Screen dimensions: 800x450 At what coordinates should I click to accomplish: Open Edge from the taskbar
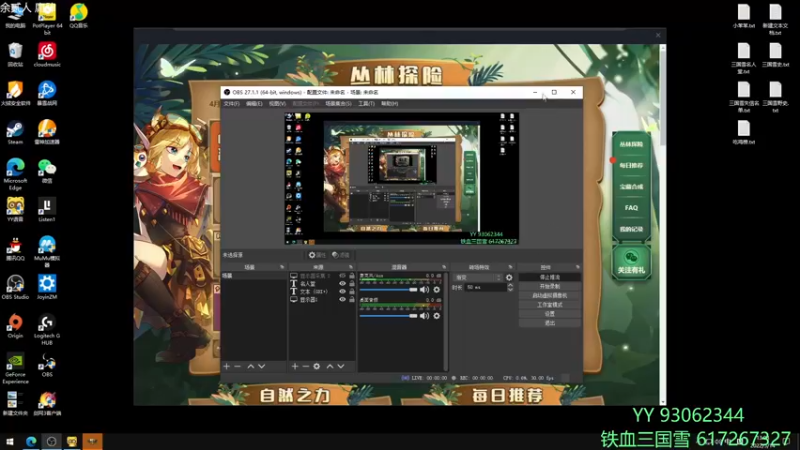31,441
